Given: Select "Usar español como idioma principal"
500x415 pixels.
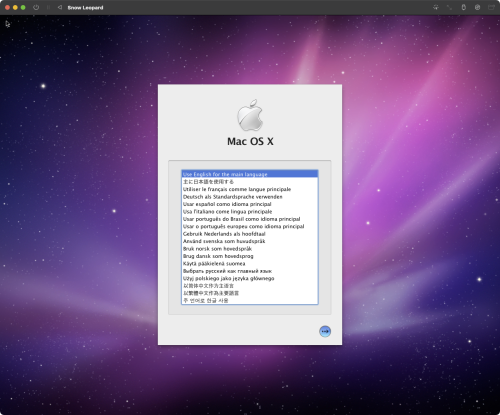Looking at the screenshot, I should tap(250, 204).
